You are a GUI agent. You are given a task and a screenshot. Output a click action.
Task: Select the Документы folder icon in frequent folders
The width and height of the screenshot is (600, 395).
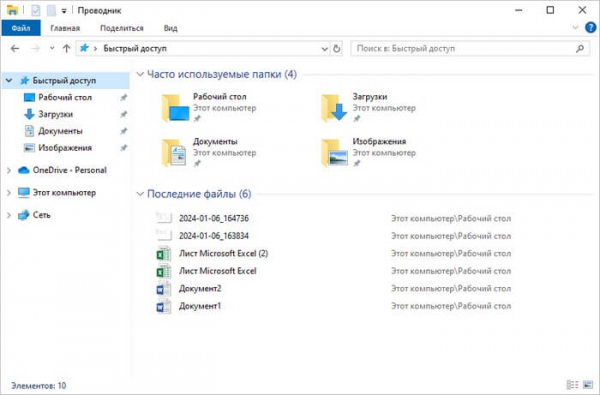click(x=174, y=153)
